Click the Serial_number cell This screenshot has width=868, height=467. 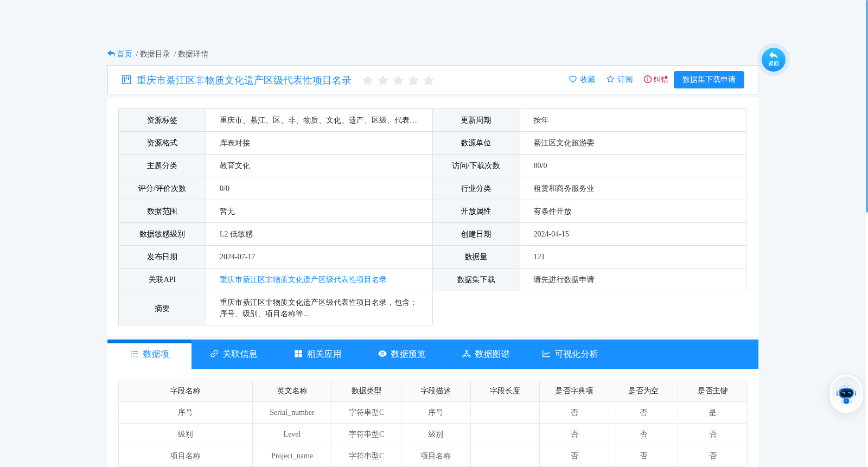point(292,413)
